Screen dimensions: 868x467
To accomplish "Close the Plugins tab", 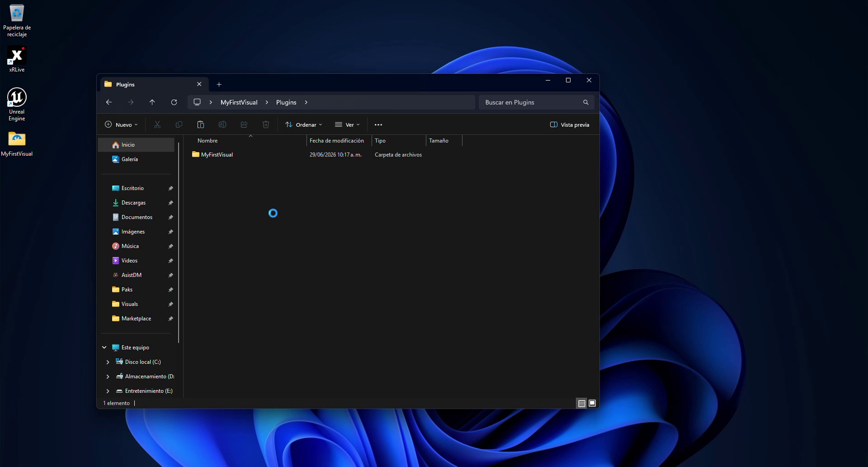I will coord(199,84).
